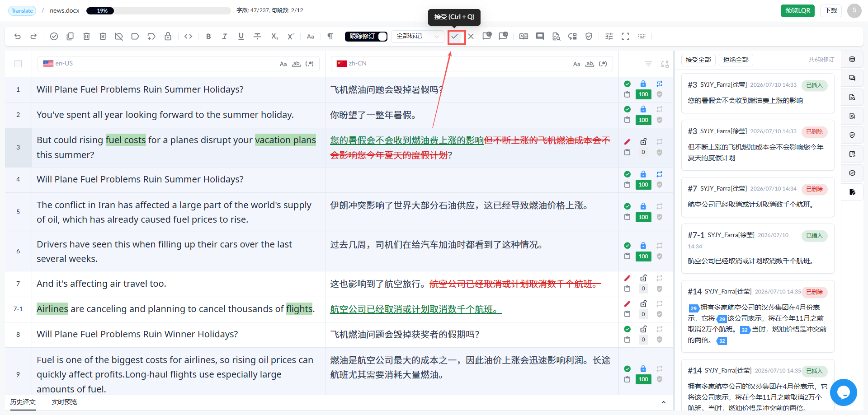
Task: Click the 19% translation progress bar
Action: (x=158, y=11)
